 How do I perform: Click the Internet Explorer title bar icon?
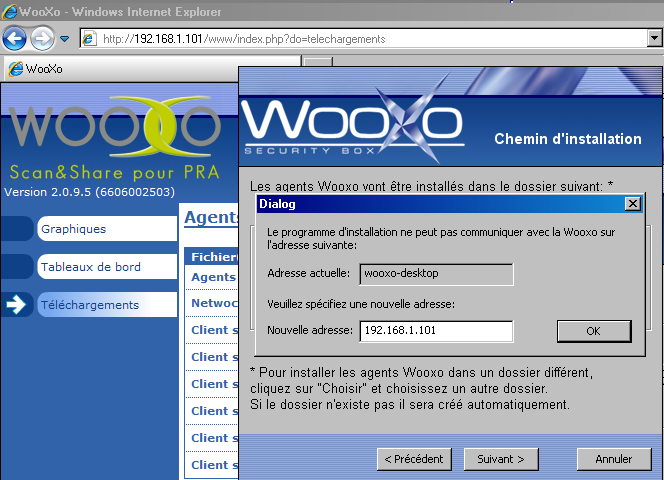[10, 11]
